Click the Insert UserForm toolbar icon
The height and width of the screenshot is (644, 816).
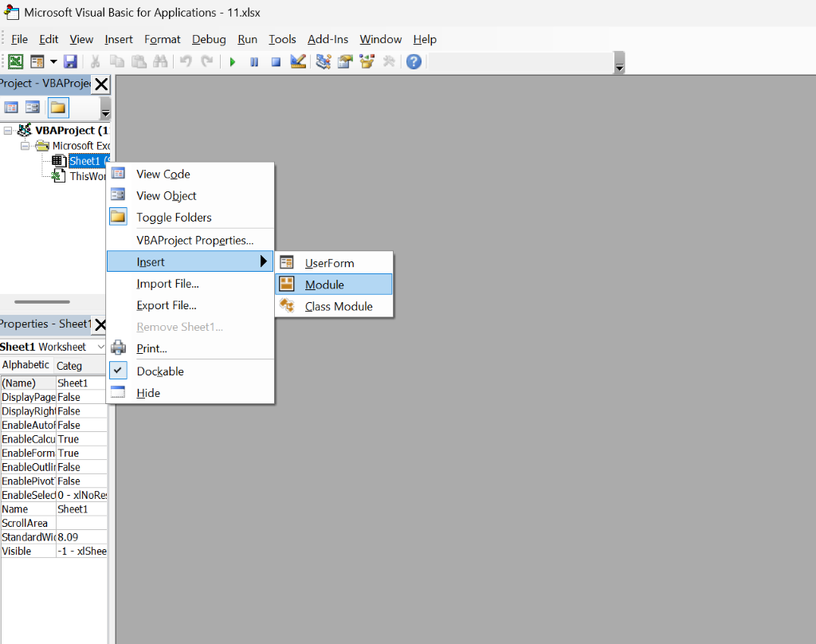click(x=37, y=62)
